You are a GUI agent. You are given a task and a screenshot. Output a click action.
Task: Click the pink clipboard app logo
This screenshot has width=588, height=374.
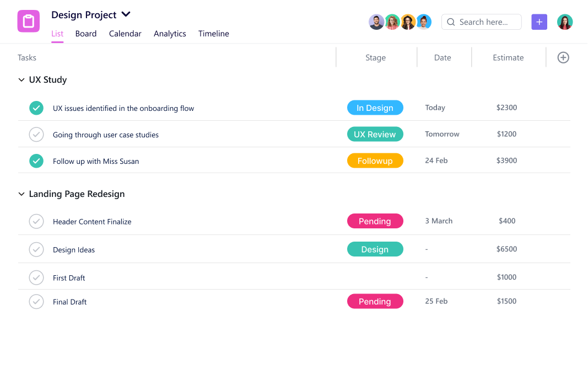coord(28,21)
